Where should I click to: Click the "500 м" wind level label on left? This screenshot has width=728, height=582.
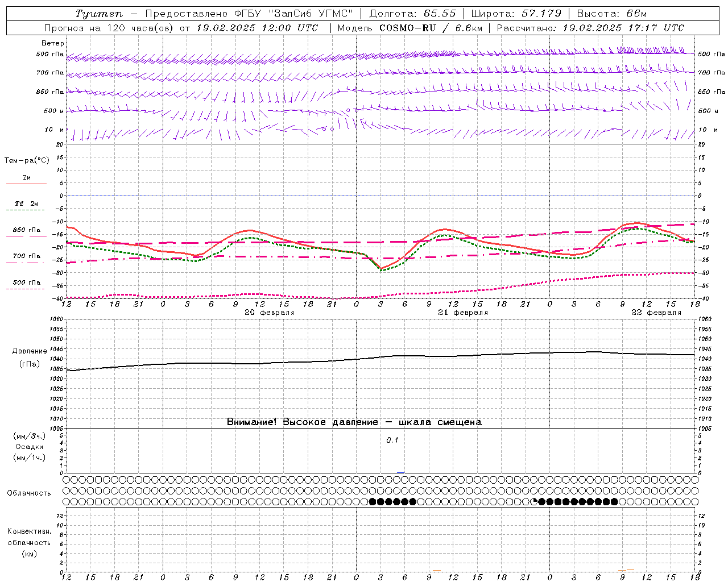click(x=54, y=111)
